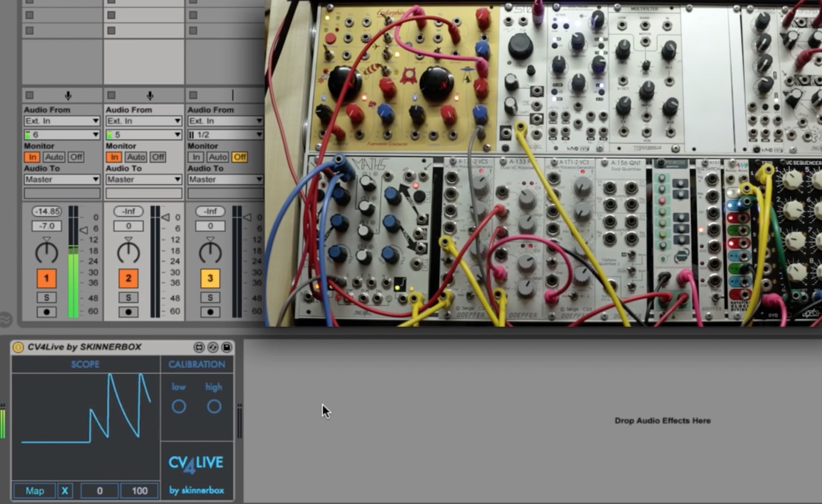The height and width of the screenshot is (504, 822).
Task: Set track 2 Monitor to Off
Action: [157, 157]
